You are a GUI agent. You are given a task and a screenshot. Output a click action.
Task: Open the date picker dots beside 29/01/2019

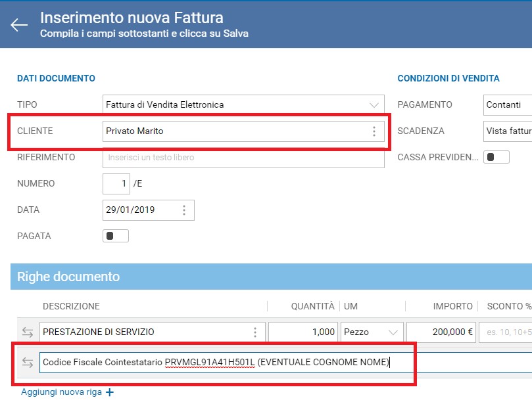184,210
